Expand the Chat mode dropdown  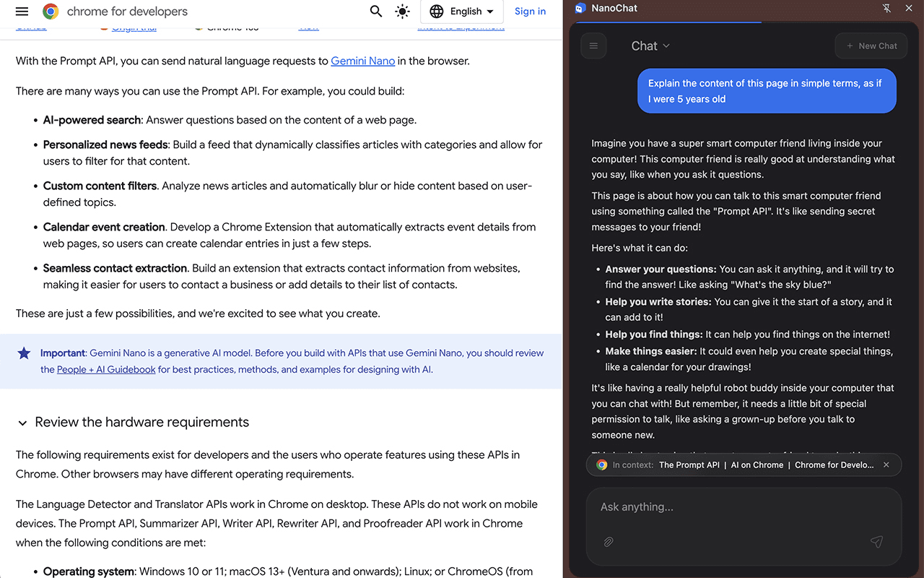tap(650, 46)
